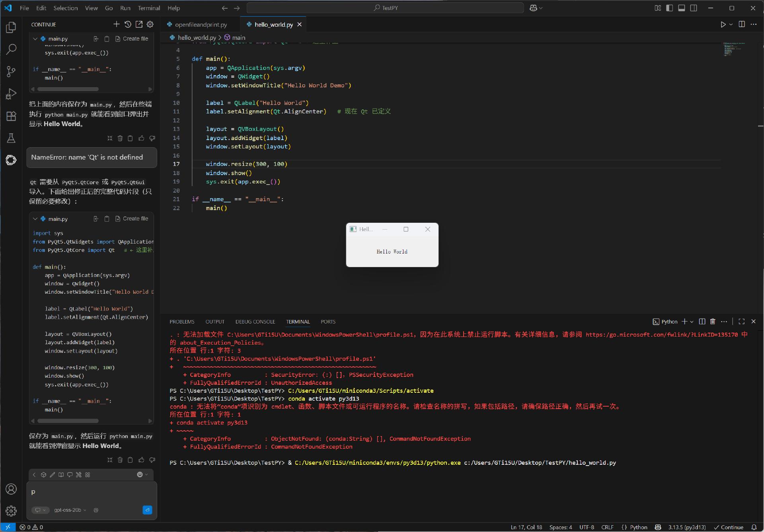Toggle the primary side bar layout

670,8
